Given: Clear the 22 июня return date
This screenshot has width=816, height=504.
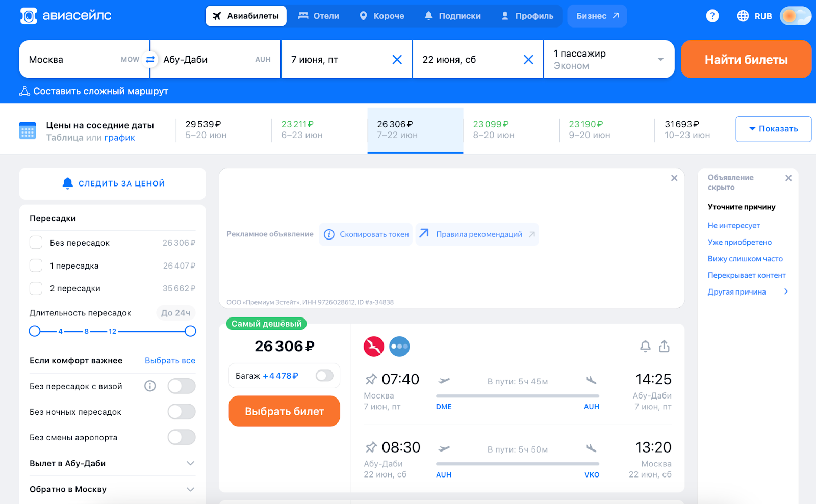Looking at the screenshot, I should [528, 60].
